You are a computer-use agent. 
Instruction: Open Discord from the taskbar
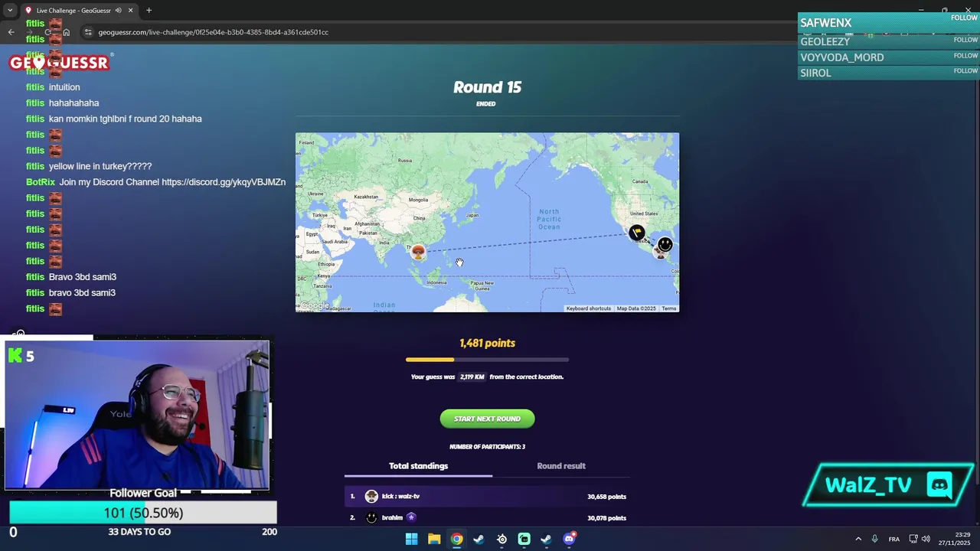(569, 539)
